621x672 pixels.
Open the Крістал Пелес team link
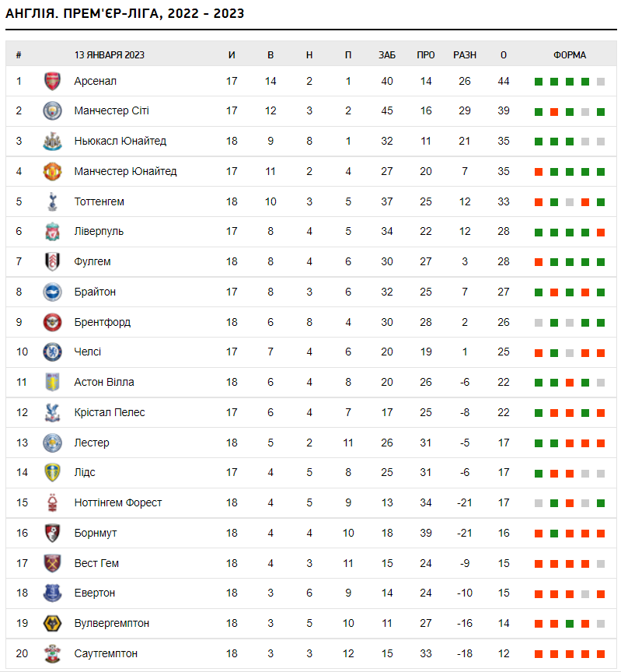[x=110, y=412]
